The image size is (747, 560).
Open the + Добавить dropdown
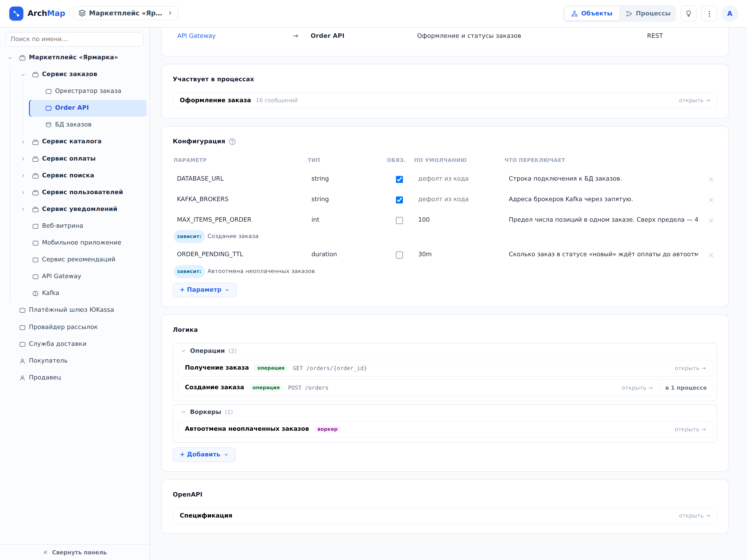[204, 455]
